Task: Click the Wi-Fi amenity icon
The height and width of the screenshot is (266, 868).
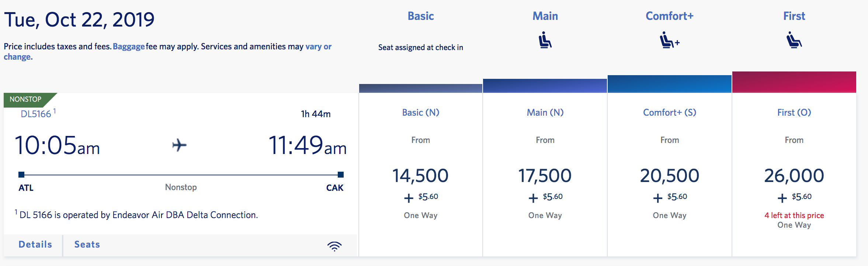Action: pyautogui.click(x=334, y=246)
